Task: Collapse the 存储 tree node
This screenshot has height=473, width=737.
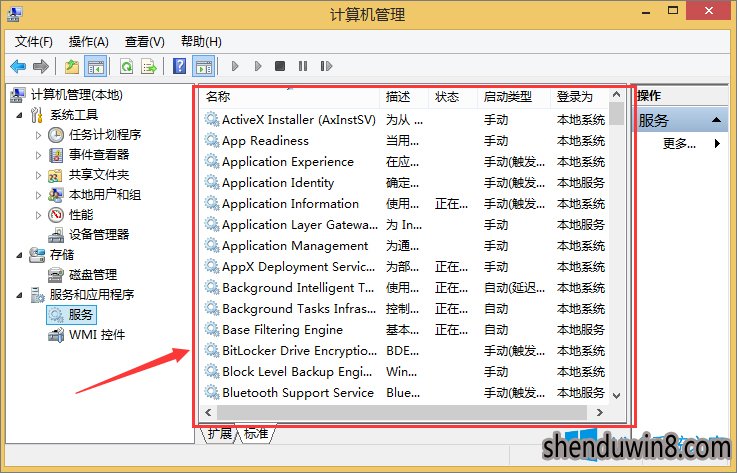Action: tap(20, 255)
